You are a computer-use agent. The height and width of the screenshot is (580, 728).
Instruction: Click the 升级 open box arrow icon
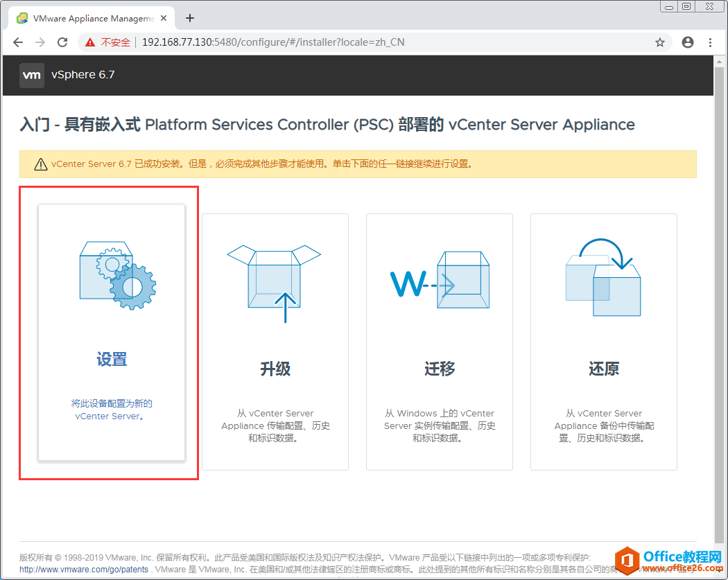[274, 283]
